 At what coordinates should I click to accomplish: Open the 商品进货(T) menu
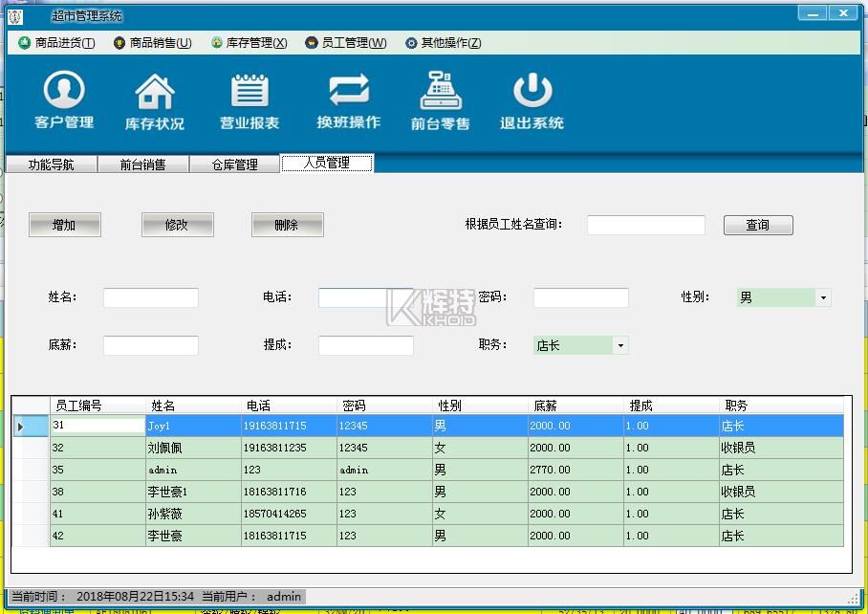56,43
